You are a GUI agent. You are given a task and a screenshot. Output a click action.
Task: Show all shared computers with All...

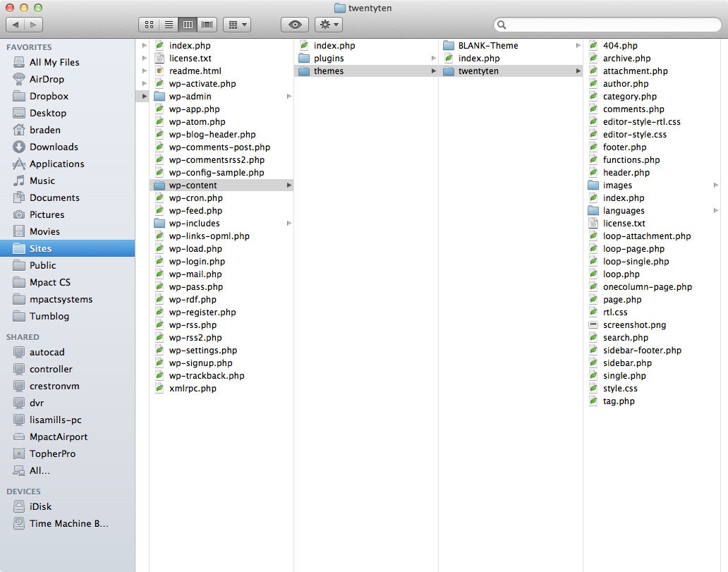click(x=67, y=470)
